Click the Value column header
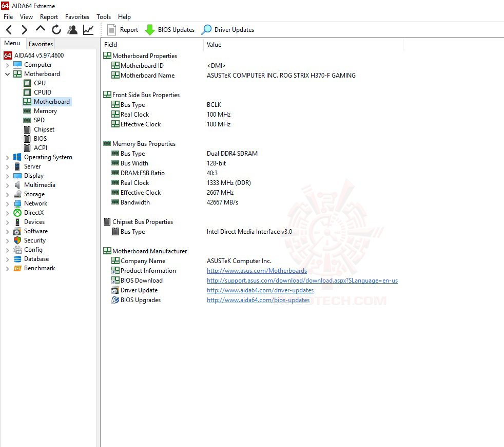504x447 pixels. [x=303, y=45]
